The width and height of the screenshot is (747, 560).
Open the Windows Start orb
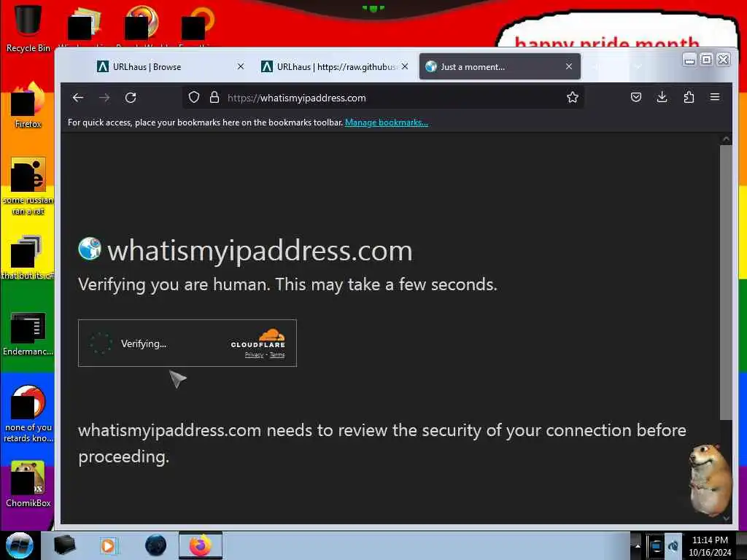click(x=20, y=545)
